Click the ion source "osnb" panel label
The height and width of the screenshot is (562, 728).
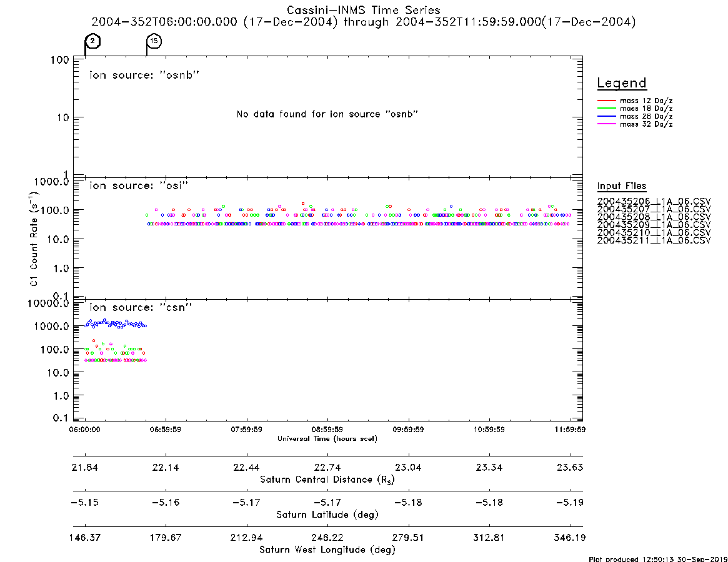(x=144, y=75)
